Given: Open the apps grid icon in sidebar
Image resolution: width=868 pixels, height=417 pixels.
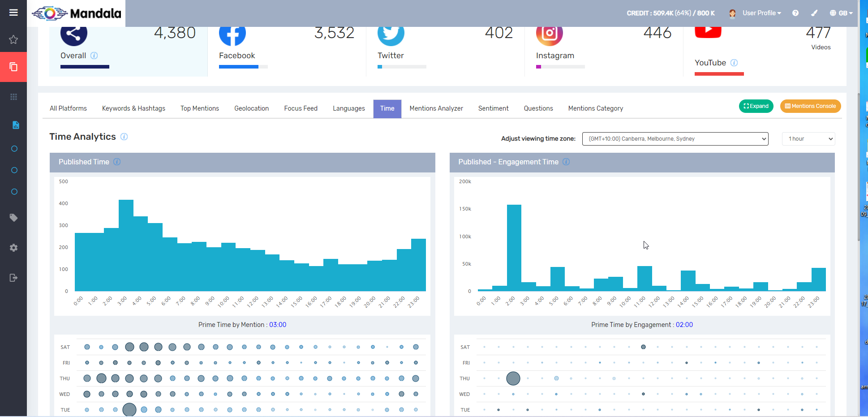Looking at the screenshot, I should (13, 96).
